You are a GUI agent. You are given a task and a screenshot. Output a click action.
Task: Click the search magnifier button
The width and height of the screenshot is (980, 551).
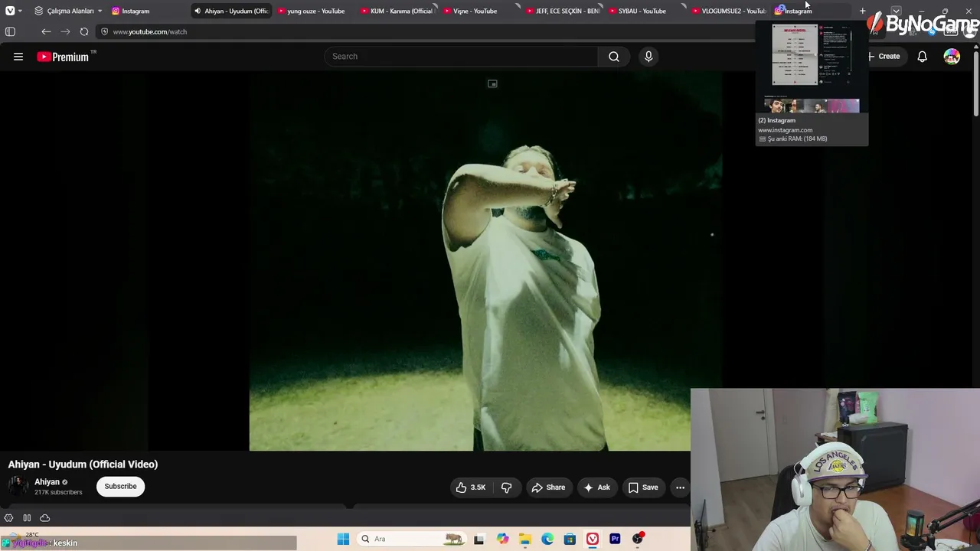[614, 57]
